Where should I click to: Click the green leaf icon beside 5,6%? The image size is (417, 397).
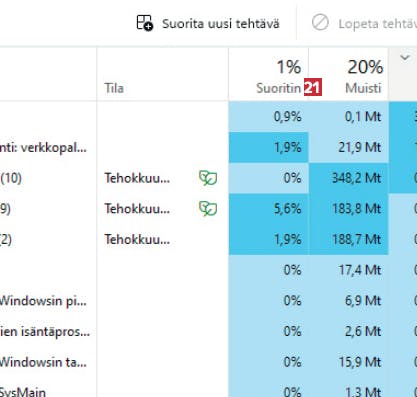(x=208, y=209)
